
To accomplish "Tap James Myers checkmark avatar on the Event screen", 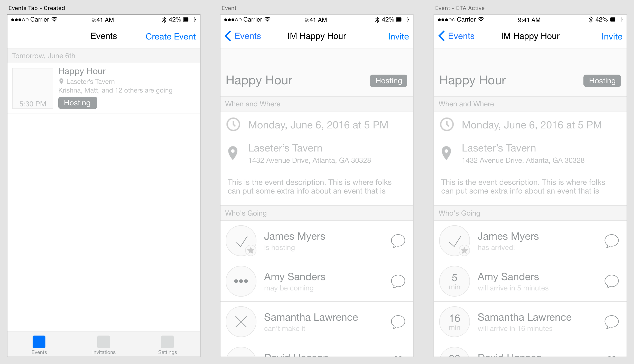I will (241, 241).
